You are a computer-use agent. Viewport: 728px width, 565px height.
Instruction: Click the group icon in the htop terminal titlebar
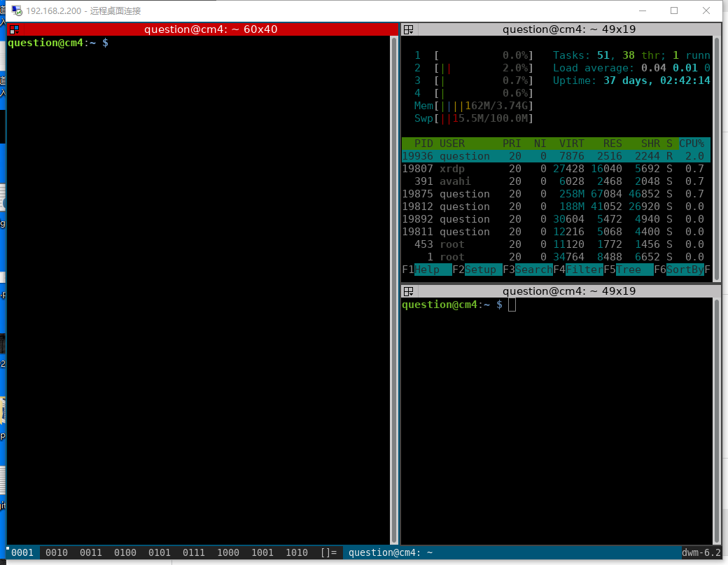point(409,29)
